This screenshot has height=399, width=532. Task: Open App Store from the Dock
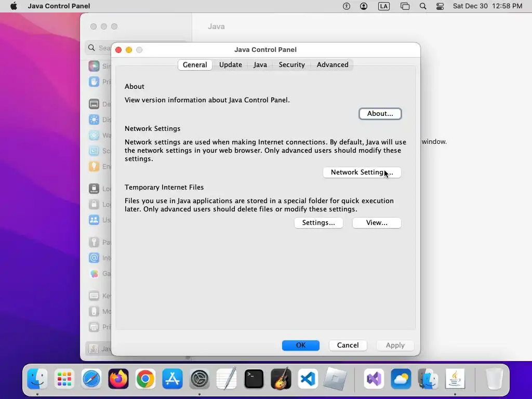click(x=172, y=379)
